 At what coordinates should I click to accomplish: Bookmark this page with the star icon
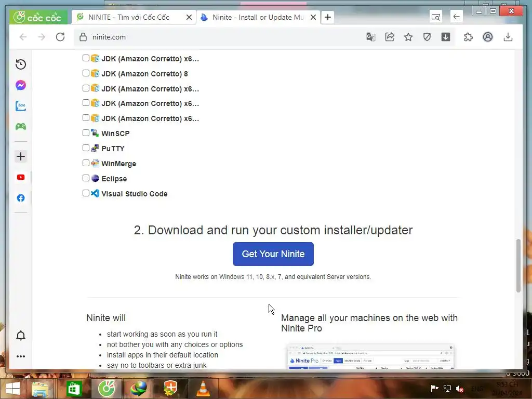[408, 37]
